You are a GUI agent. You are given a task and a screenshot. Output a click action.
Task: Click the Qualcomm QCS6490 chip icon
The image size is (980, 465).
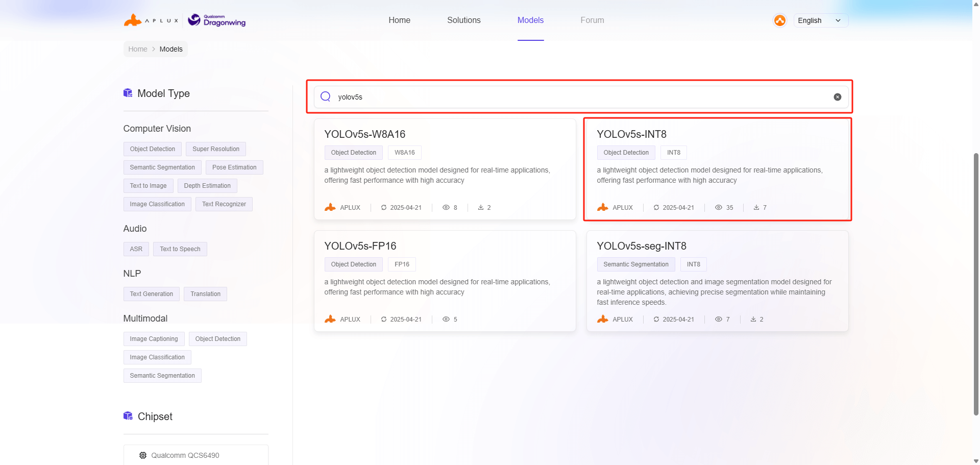[143, 455]
